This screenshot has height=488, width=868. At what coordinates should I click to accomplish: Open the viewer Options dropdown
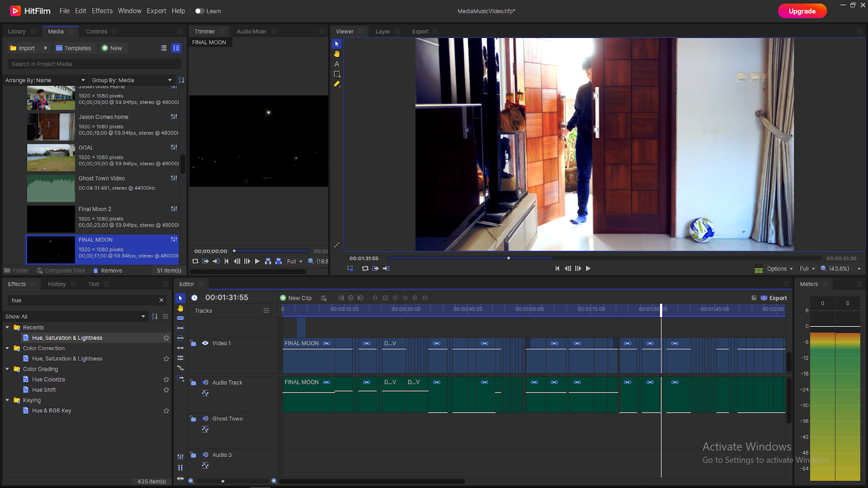tap(780, 269)
